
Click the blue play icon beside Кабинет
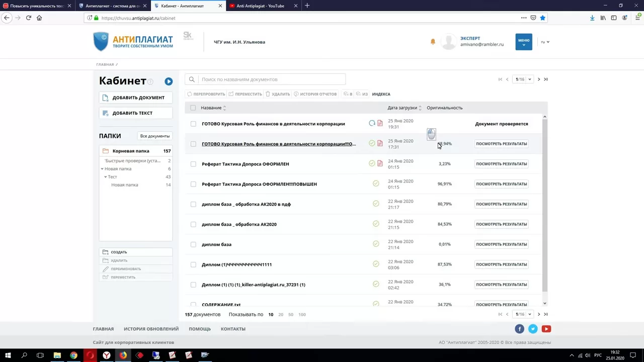[x=169, y=81]
